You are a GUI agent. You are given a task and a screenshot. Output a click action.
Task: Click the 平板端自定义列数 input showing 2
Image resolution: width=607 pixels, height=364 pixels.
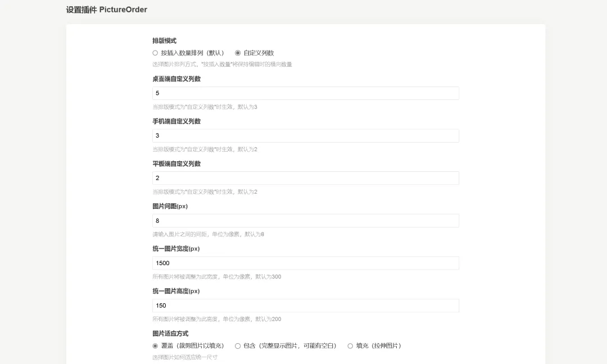305,178
